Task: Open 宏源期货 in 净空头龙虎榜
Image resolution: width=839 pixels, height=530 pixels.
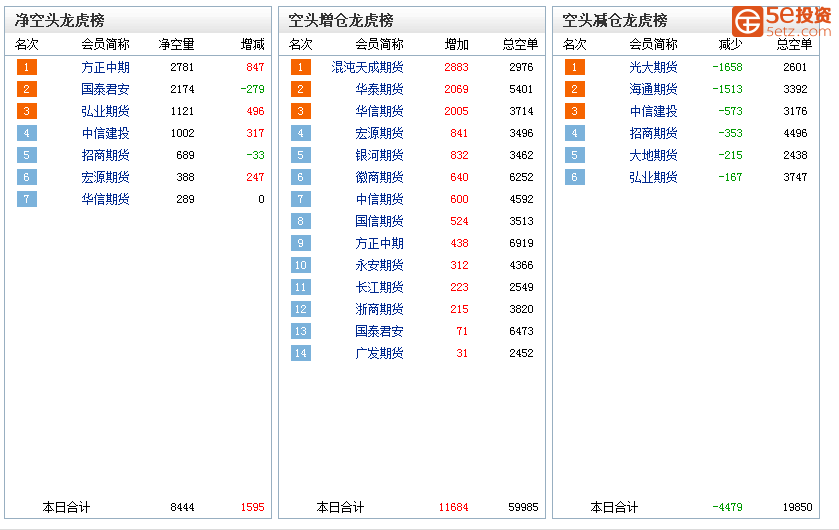Action: 105,177
